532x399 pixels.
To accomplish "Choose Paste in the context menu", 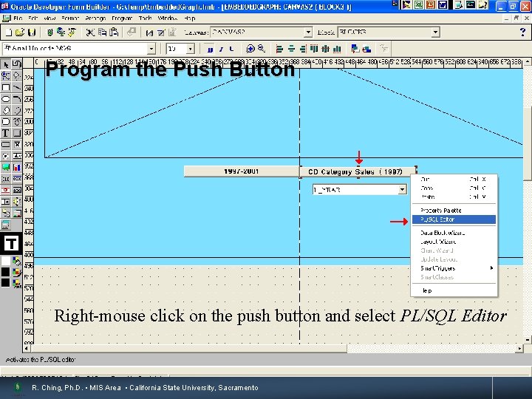I will click(454, 197).
